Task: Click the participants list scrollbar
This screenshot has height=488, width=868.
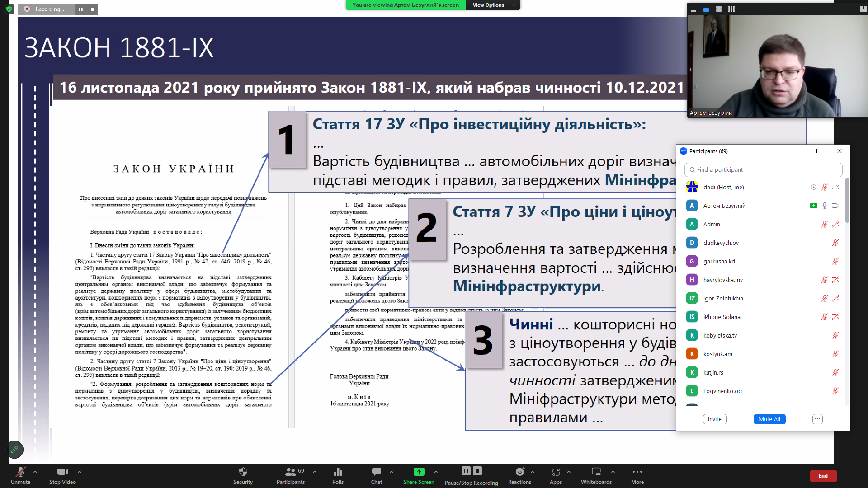Action: [847, 201]
